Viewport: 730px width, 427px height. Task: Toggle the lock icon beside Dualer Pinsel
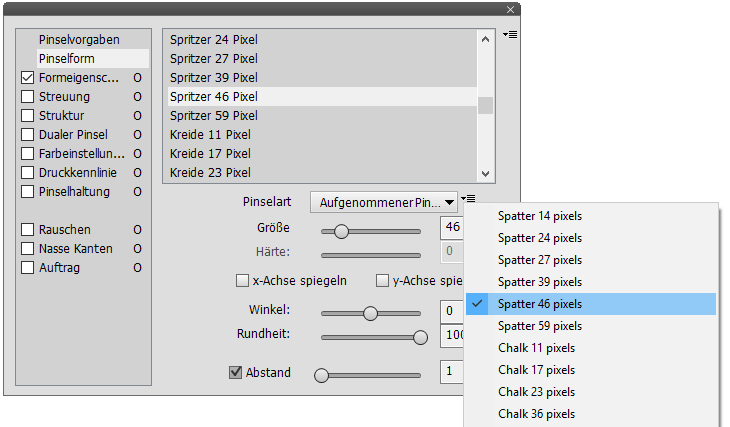click(138, 135)
